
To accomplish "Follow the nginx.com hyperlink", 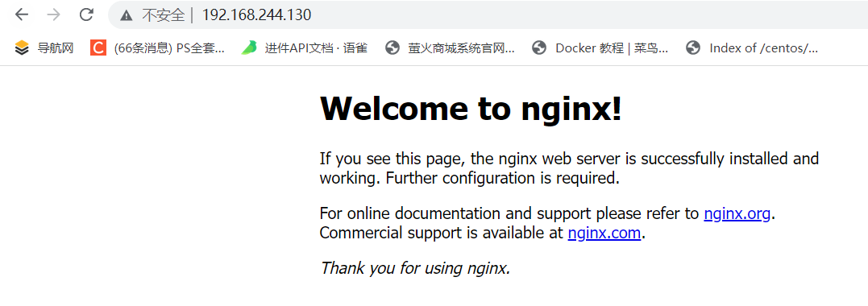I will 604,233.
